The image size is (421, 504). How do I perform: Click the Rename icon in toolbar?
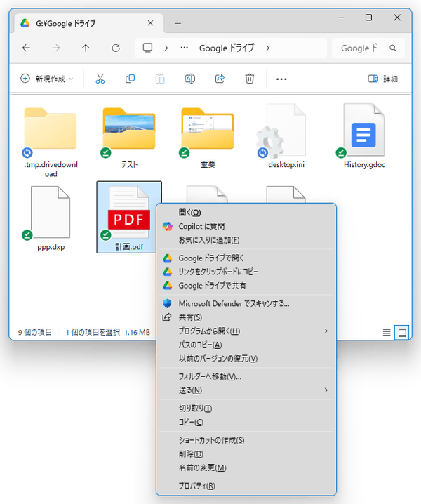pyautogui.click(x=189, y=79)
